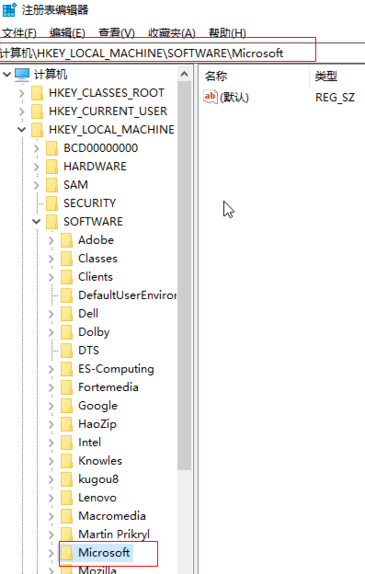Expand the HKEY_CLASSES_ROOT chevron
This screenshot has height=574, width=365.
click(22, 93)
